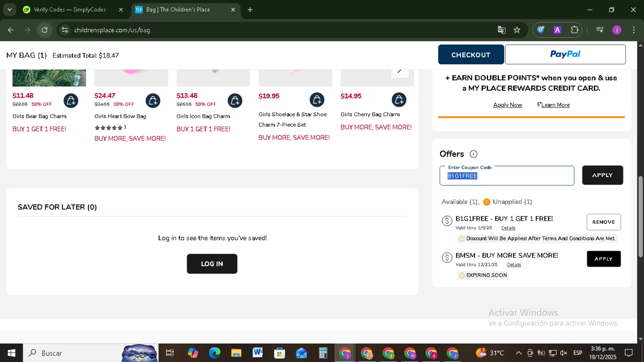Open the Apply Now credit card link

pos(507,105)
